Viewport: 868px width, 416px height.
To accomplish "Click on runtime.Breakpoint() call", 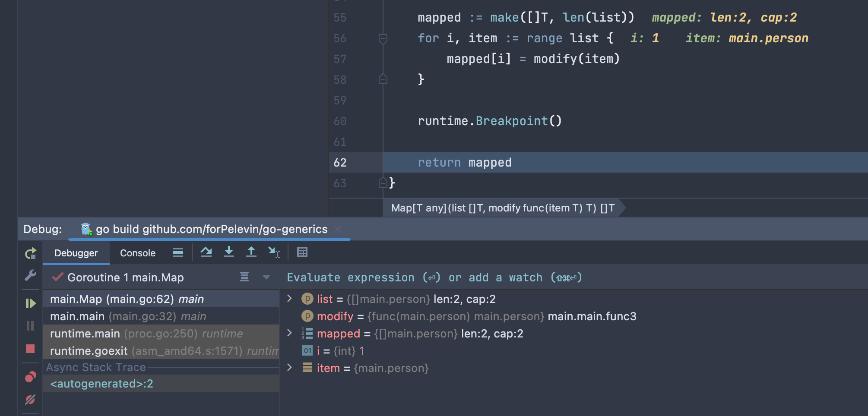I will 490,121.
